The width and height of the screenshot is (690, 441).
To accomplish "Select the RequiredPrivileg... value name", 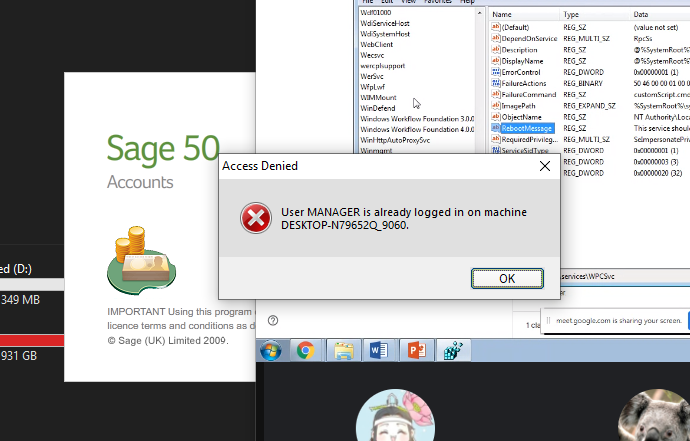I will pyautogui.click(x=530, y=140).
